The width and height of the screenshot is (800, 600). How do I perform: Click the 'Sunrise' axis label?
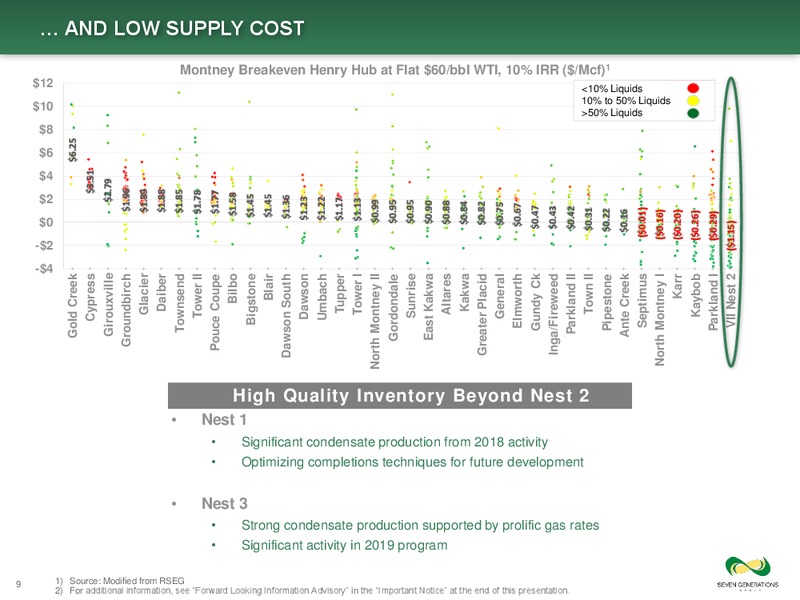click(411, 295)
